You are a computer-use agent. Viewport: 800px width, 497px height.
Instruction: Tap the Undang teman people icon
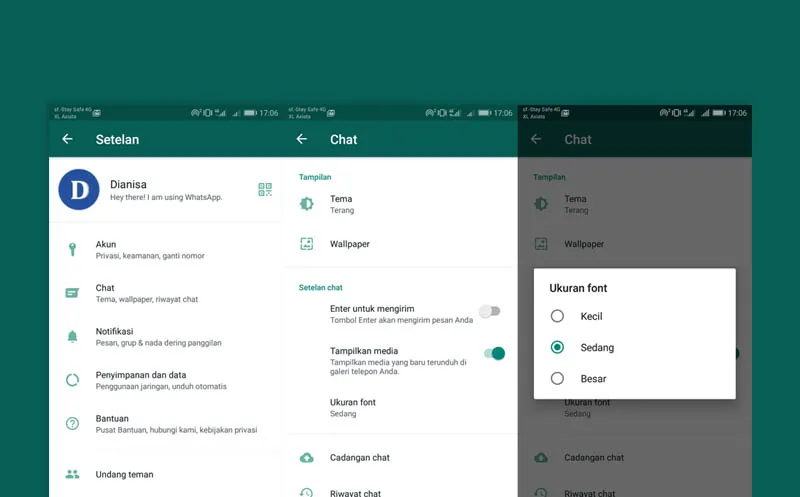tap(72, 474)
